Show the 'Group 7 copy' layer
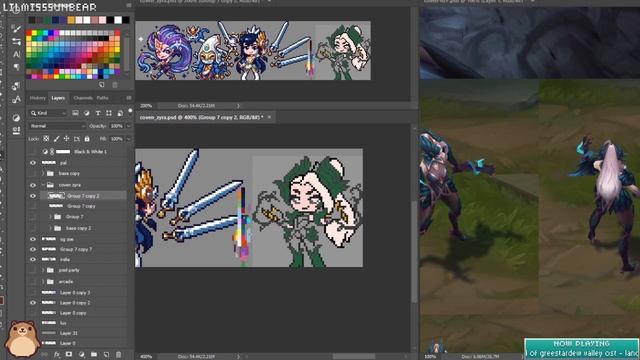Screen dimensions: 640x360 (33, 206)
